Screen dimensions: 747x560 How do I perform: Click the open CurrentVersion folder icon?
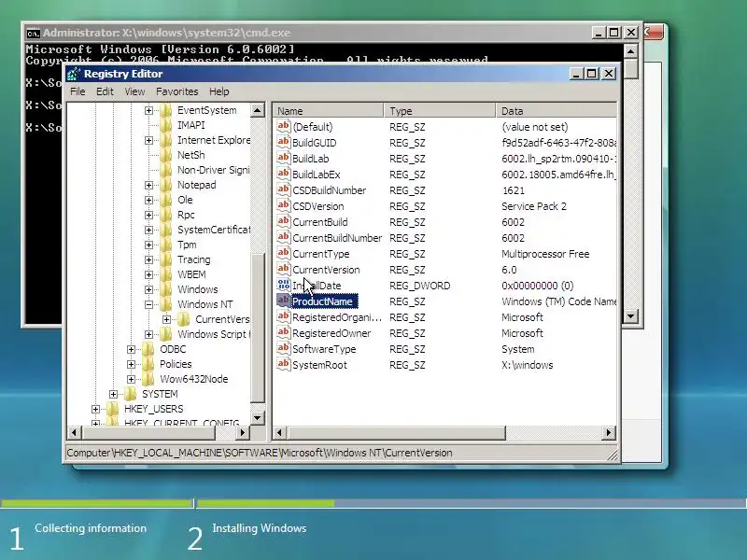pos(183,319)
